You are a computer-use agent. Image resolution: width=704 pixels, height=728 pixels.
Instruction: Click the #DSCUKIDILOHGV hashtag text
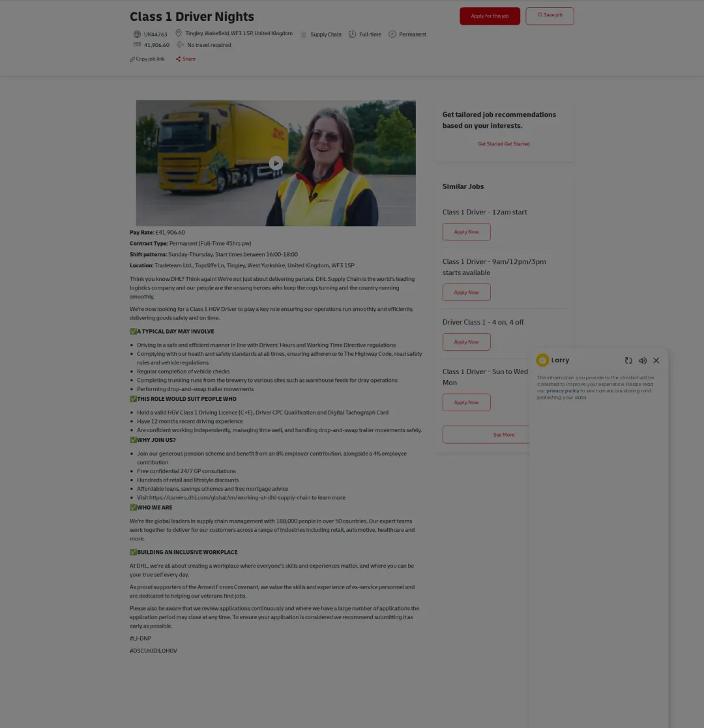[x=153, y=651]
